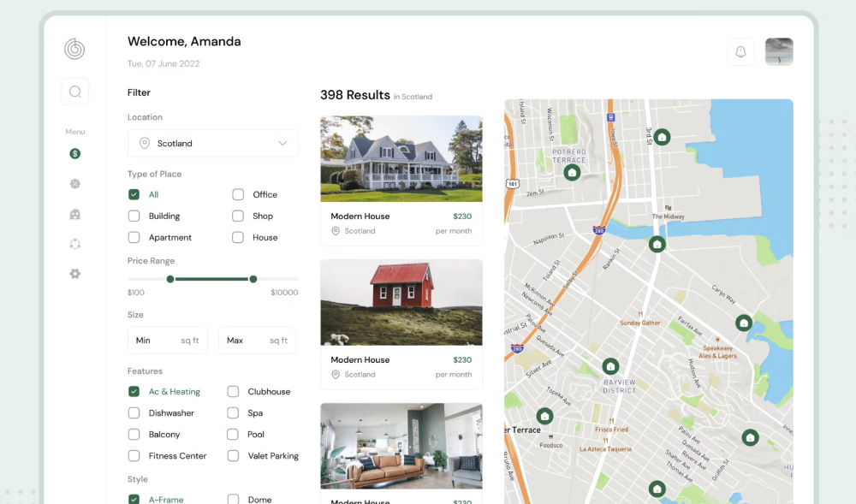Uncheck the All type of place checkbox

coord(134,194)
